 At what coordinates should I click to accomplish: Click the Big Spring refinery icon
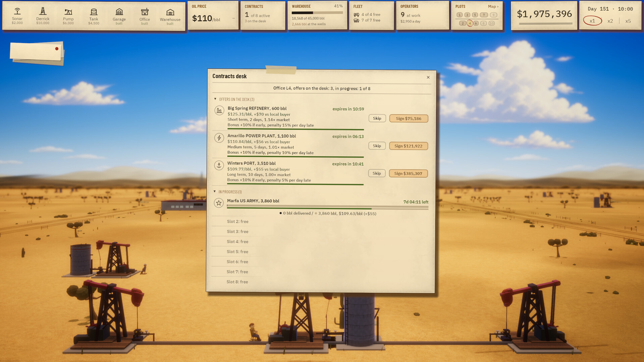click(219, 110)
